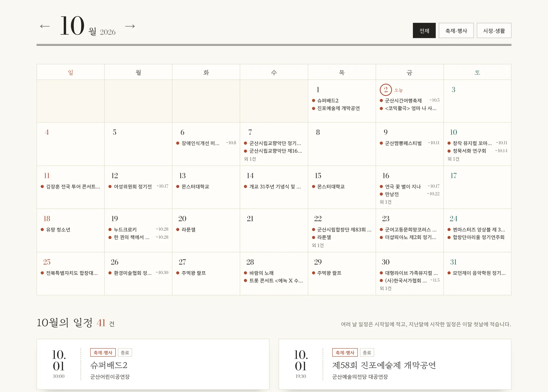
Task: Go to previous month with left arrow
Action: [x=45, y=27]
